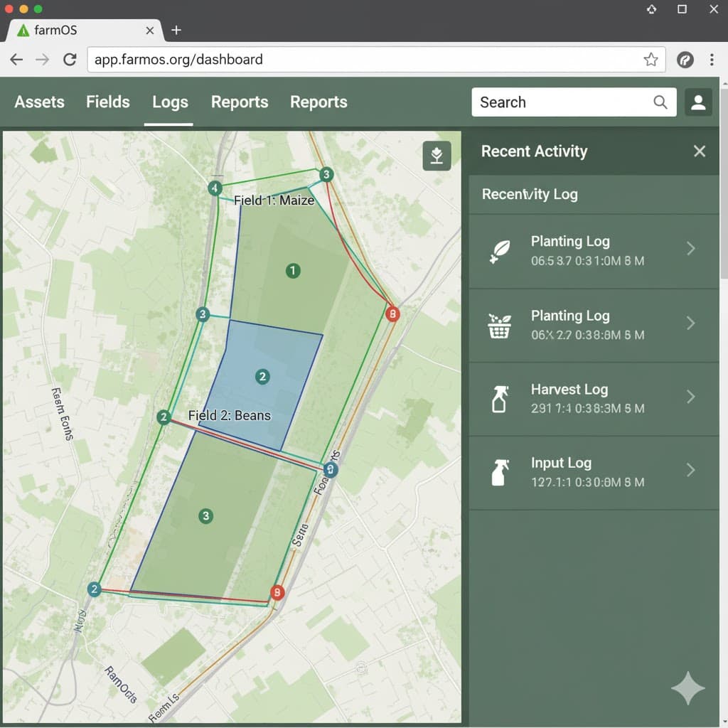Expand the Harvest Log entry chevron
The height and width of the screenshot is (728, 728).
pos(690,397)
